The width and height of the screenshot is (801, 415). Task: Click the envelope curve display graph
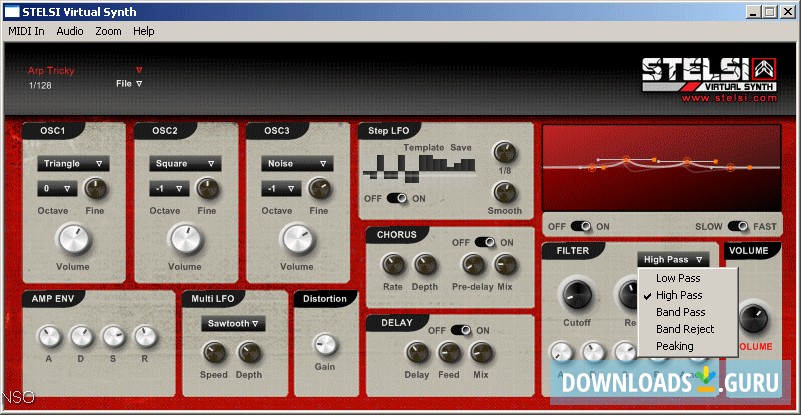click(x=662, y=168)
